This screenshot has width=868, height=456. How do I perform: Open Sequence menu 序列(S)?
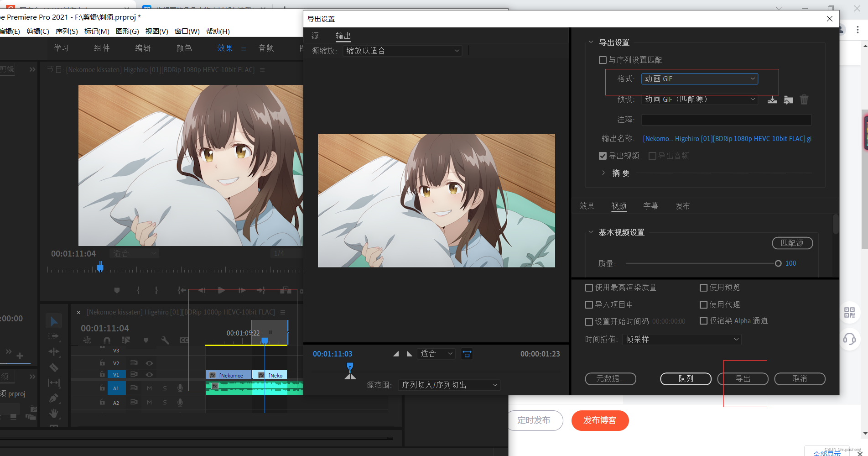click(x=67, y=31)
